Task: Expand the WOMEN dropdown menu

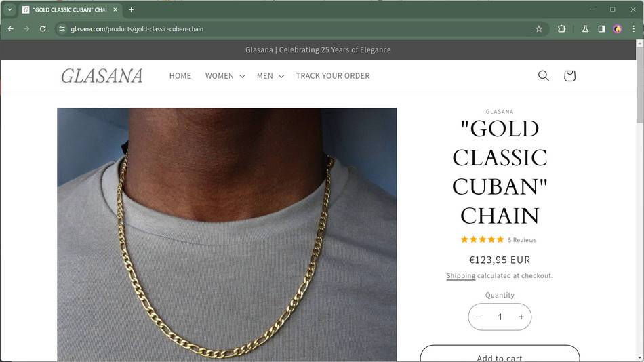Action: [x=224, y=76]
